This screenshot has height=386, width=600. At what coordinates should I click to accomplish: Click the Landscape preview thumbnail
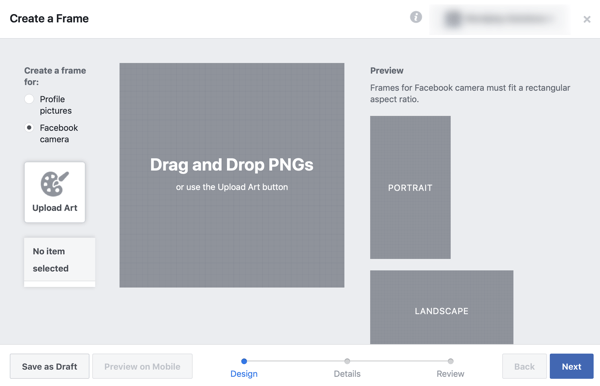pyautogui.click(x=442, y=307)
